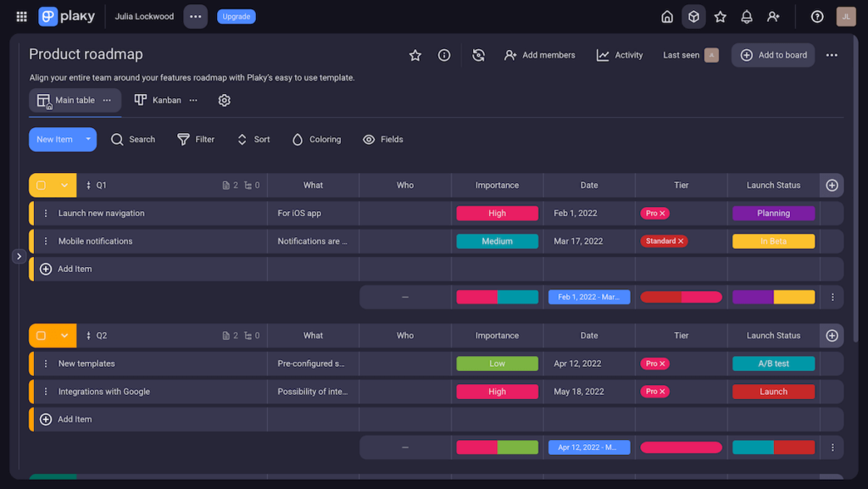The width and height of the screenshot is (868, 489).
Task: Star the Product roadmap board
Action: coord(415,55)
